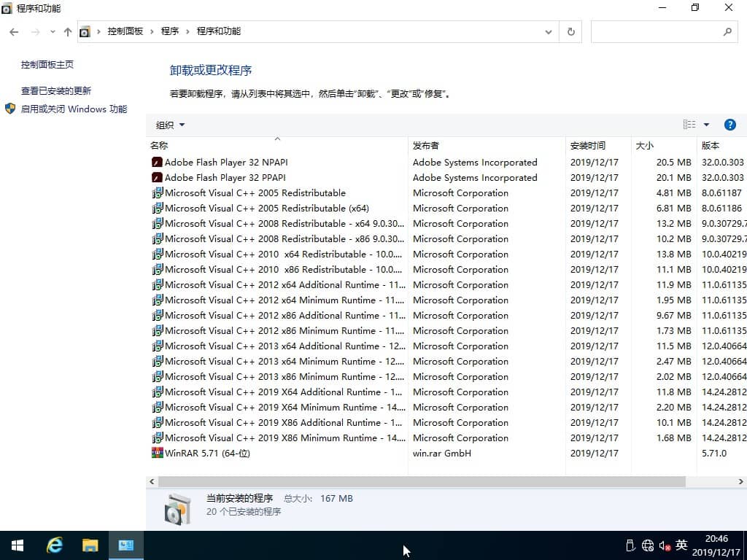747x560 pixels.
Task: Open the 组织 dropdown menu
Action: click(x=170, y=125)
